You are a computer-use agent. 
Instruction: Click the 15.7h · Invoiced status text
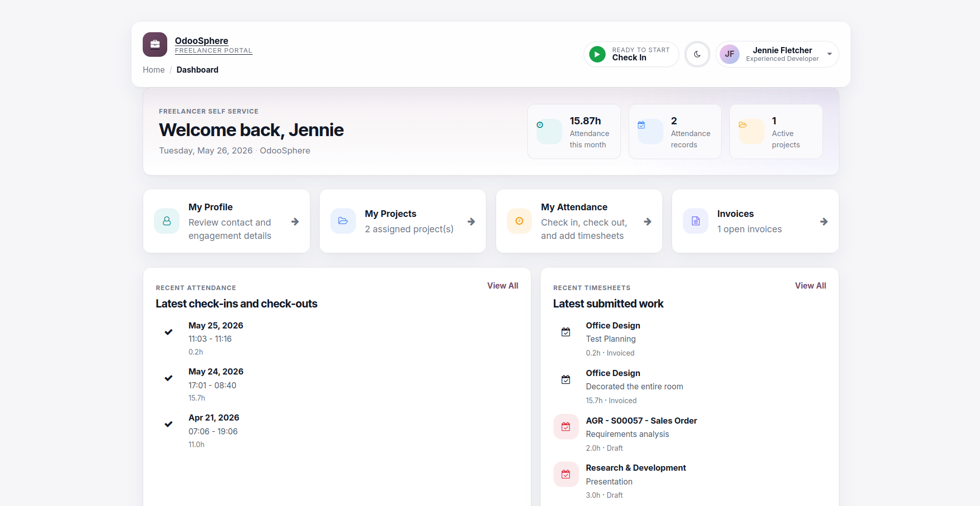point(611,401)
